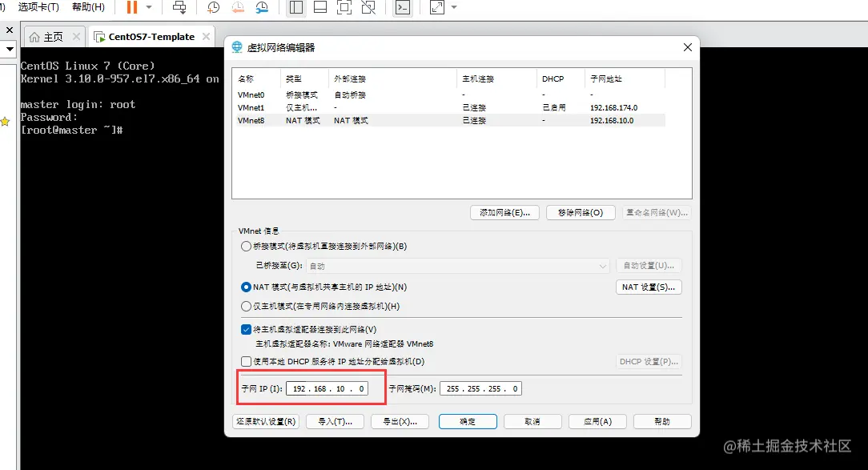Open the dropdown arrow beside the Pause icon
868x470 pixels.
pyautogui.click(x=149, y=7)
